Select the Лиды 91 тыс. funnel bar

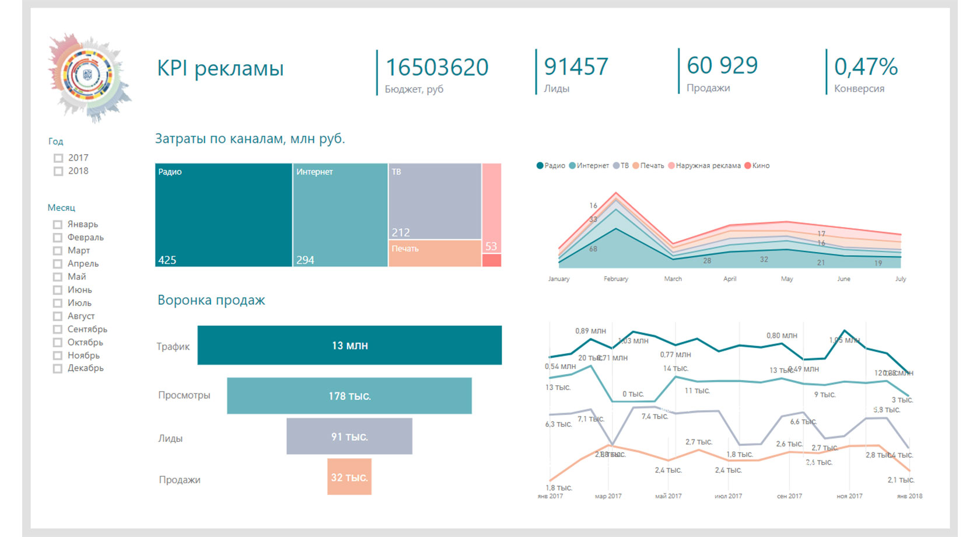click(349, 436)
